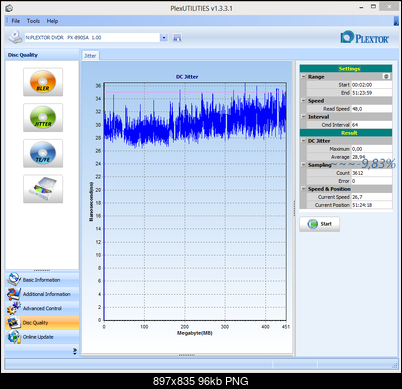This screenshot has width=402, height=389.
Task: Click the Result panel header
Action: (x=346, y=133)
